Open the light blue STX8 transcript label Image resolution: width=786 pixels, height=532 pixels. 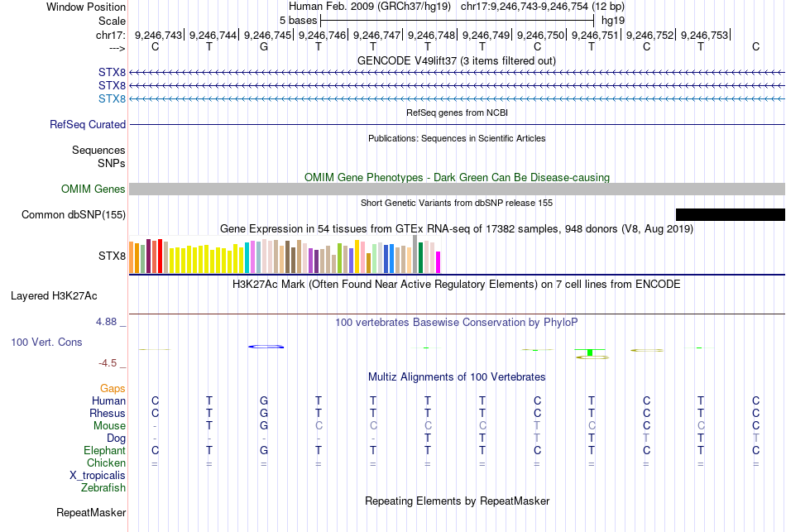point(112,98)
